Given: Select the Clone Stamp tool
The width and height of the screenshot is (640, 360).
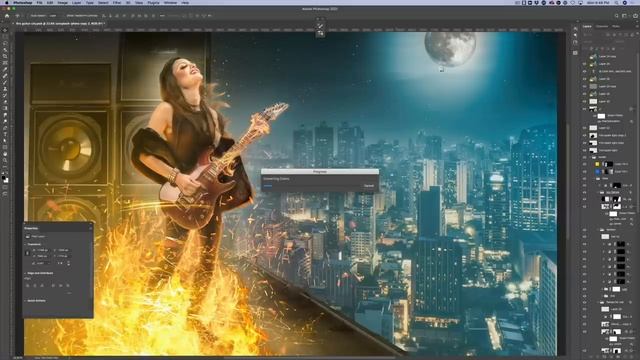Looking at the screenshot, I should click(x=5, y=89).
